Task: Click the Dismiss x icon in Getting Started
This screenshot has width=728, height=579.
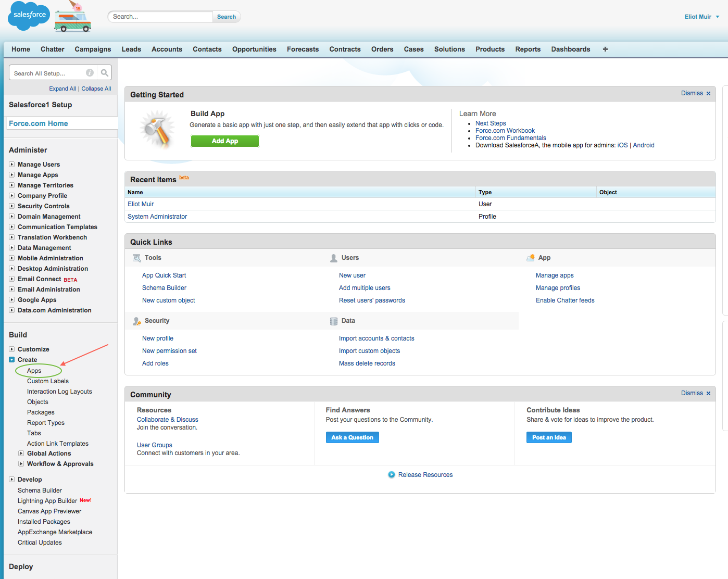Action: point(708,94)
